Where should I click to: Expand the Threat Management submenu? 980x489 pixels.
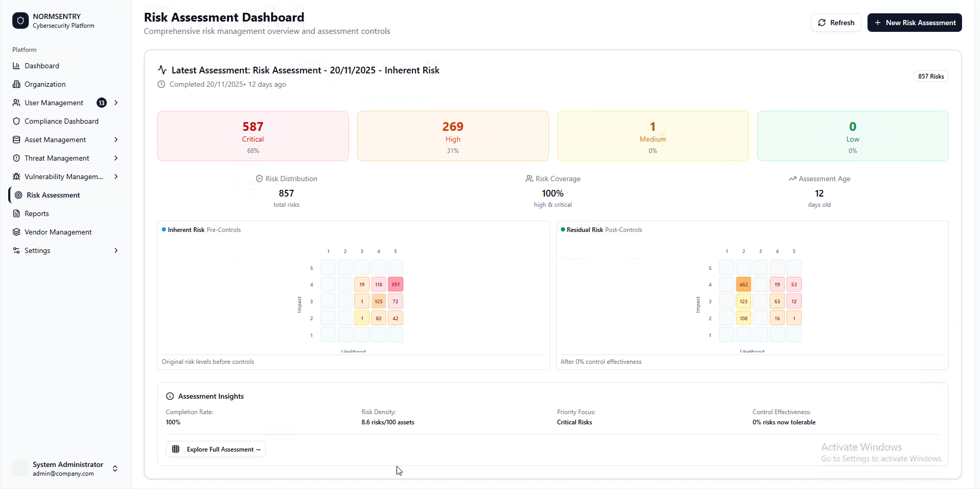[x=116, y=158]
